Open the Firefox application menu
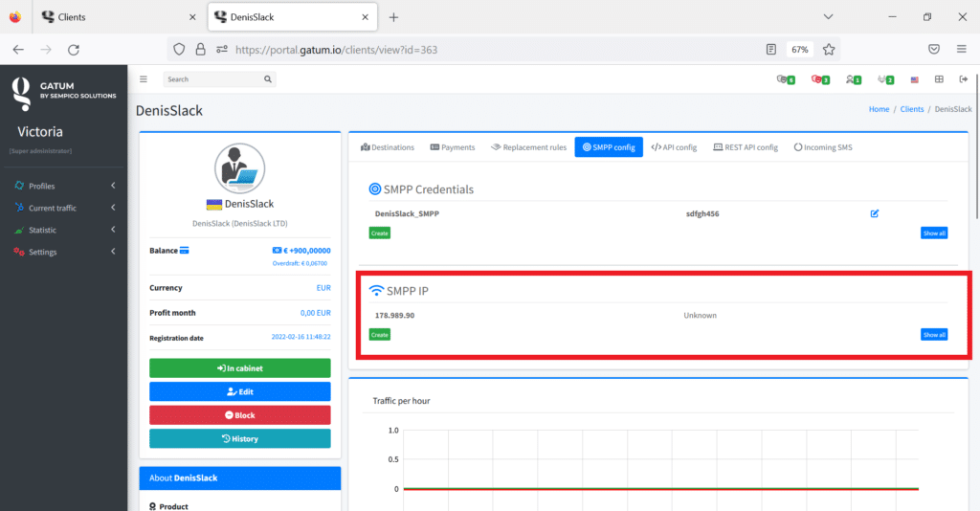This screenshot has height=511, width=980. (x=961, y=50)
